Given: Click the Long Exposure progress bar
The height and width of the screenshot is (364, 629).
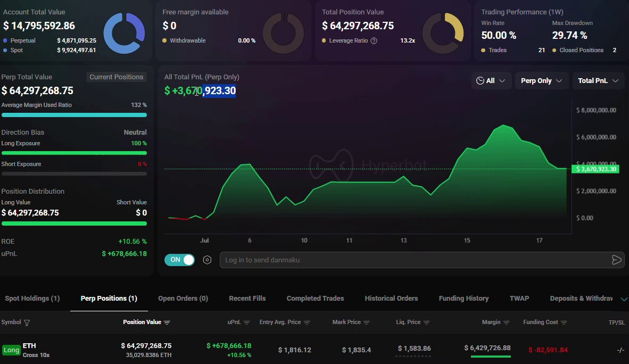Looking at the screenshot, I should (x=74, y=153).
